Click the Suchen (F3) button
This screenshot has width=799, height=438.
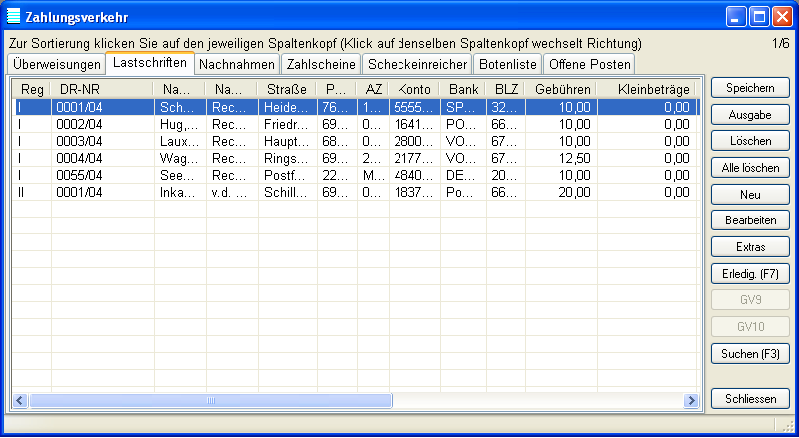click(x=749, y=353)
